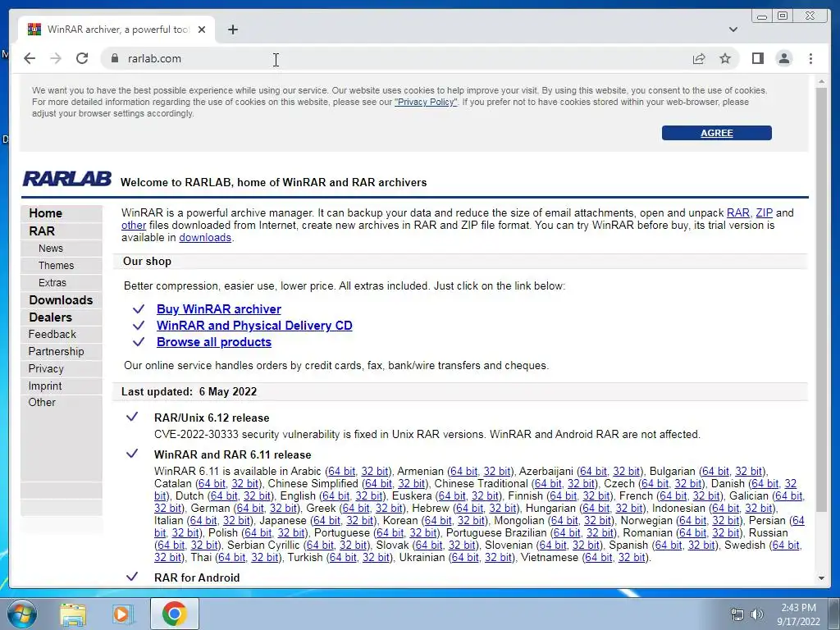Open Themes in the sidebar
This screenshot has width=840, height=630.
pos(56,266)
